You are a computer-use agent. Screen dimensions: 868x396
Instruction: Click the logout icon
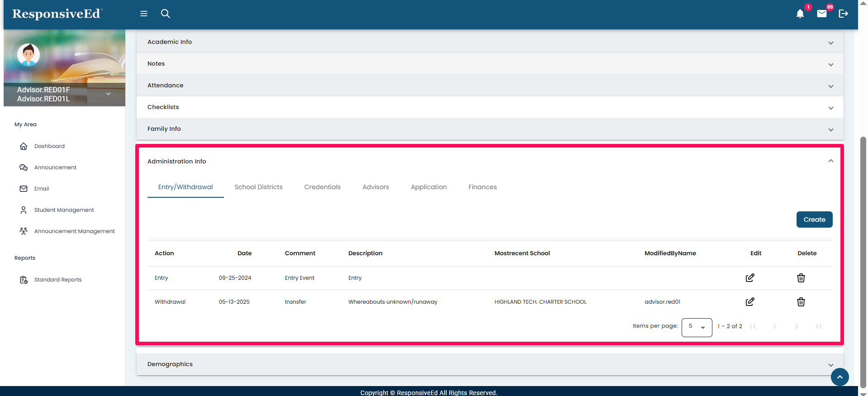[x=843, y=14]
